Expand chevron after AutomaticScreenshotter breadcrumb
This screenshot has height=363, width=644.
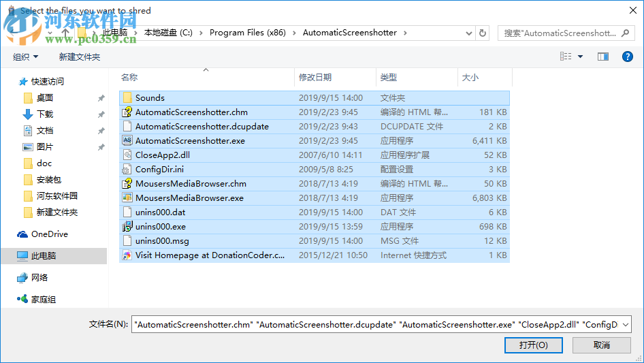click(405, 33)
